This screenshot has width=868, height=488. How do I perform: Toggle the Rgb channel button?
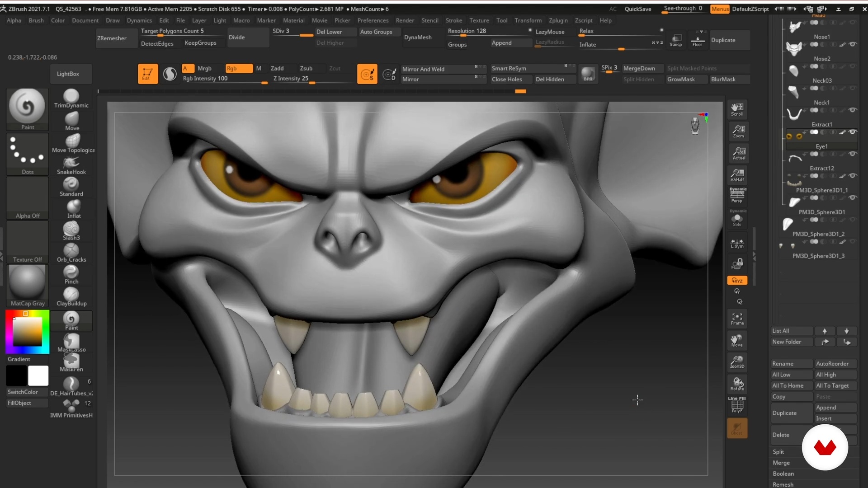pos(239,68)
